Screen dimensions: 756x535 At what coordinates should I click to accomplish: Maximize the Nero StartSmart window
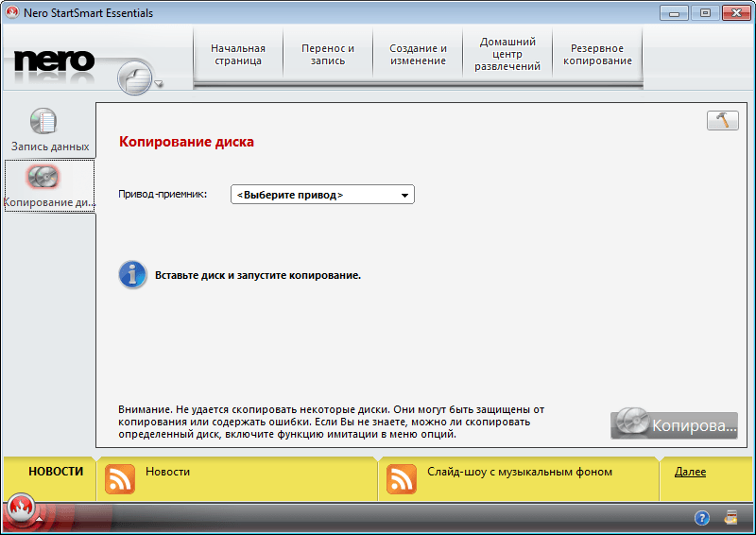(705, 13)
